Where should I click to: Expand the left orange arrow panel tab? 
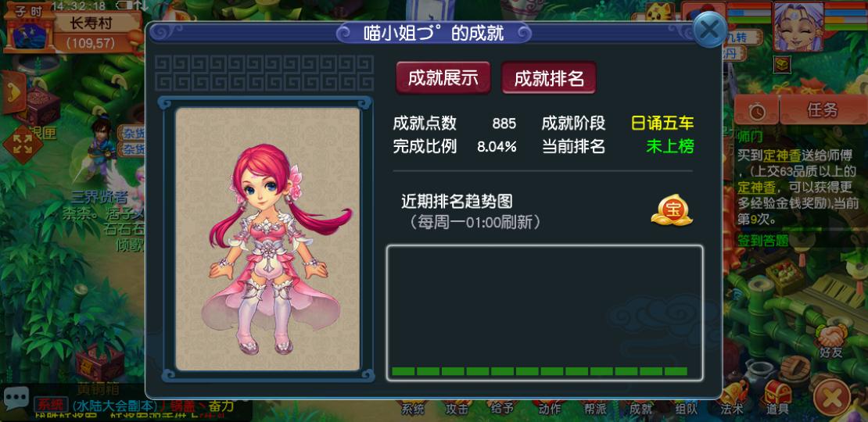[x=13, y=91]
